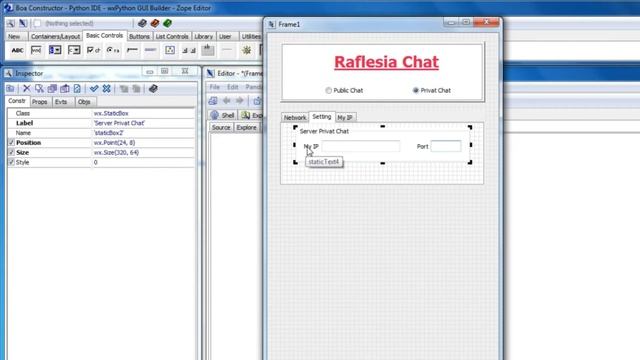This screenshot has height=360, width=640.
Task: Click the Inspector up/parent icon
Action: coord(10,89)
